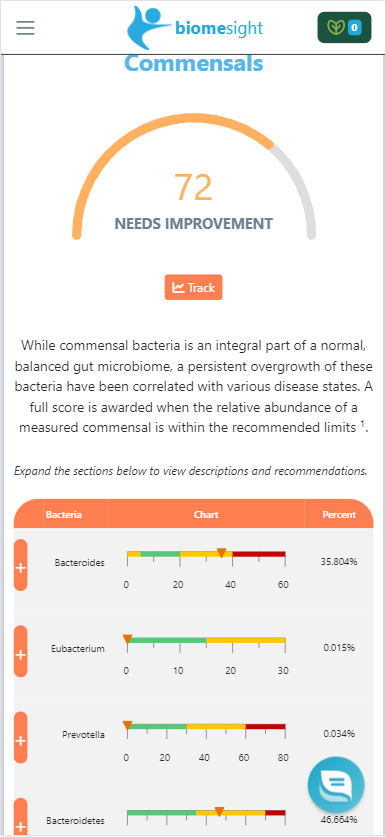Open the hamburger navigation menu
Viewport: 385px width, 837px height.
tap(25, 28)
